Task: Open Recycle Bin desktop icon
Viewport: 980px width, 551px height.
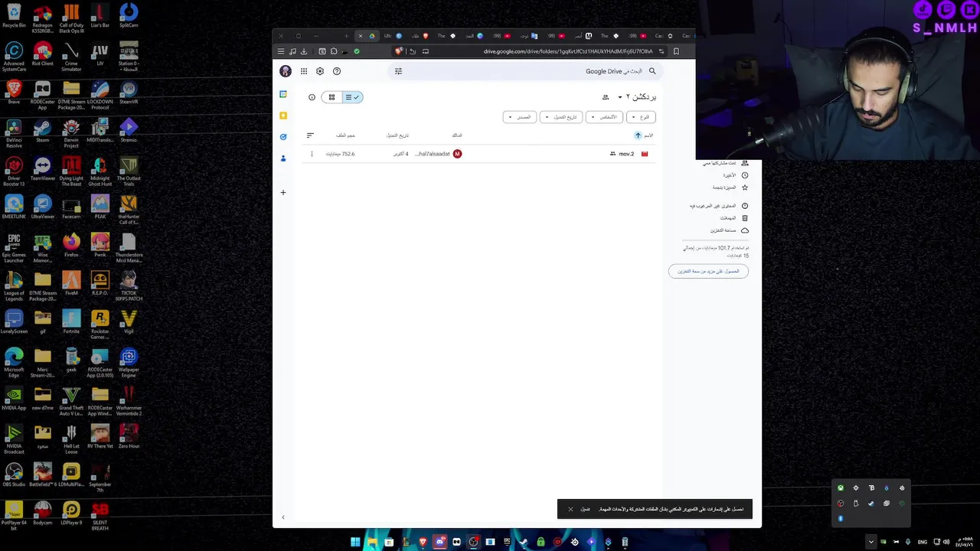Action: coord(14,16)
